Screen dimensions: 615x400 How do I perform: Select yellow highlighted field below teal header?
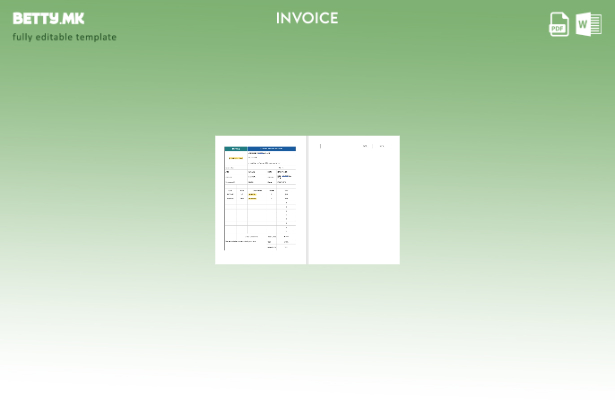click(236, 158)
